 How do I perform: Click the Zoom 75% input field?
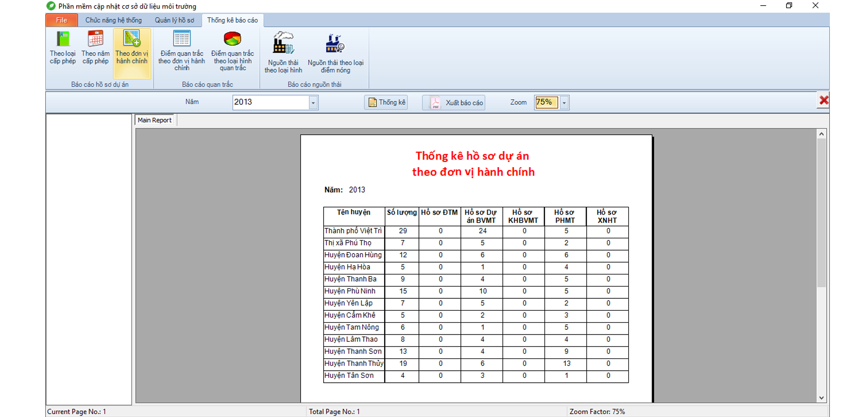pyautogui.click(x=546, y=102)
